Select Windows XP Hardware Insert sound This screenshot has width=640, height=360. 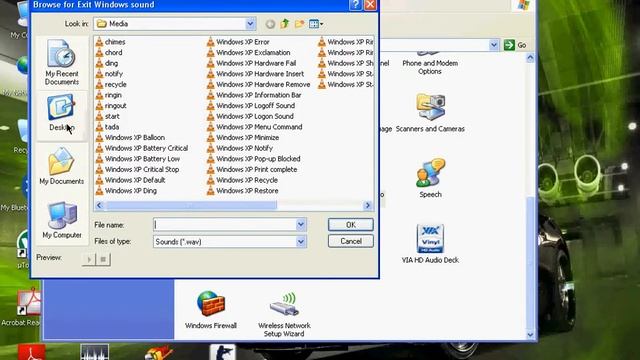(x=256, y=73)
